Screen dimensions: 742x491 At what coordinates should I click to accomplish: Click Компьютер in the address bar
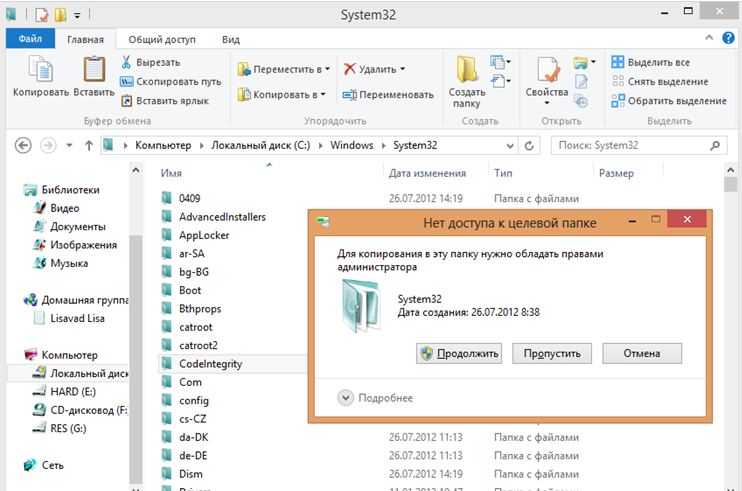click(x=163, y=145)
